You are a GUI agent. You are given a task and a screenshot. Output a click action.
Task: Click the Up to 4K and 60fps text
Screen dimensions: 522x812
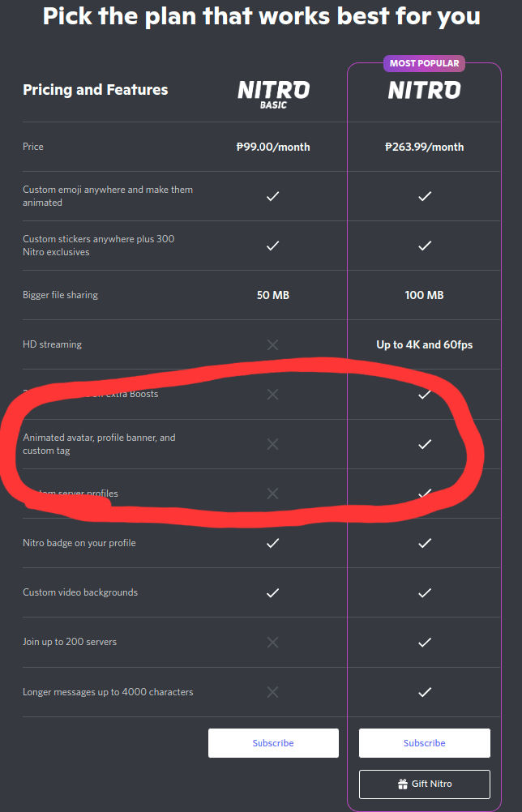[x=425, y=344]
